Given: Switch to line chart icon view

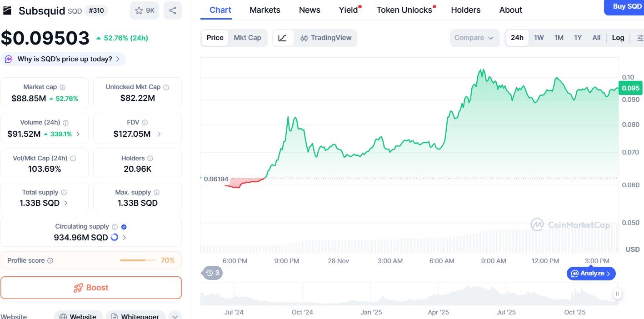Looking at the screenshot, I should pos(282,38).
